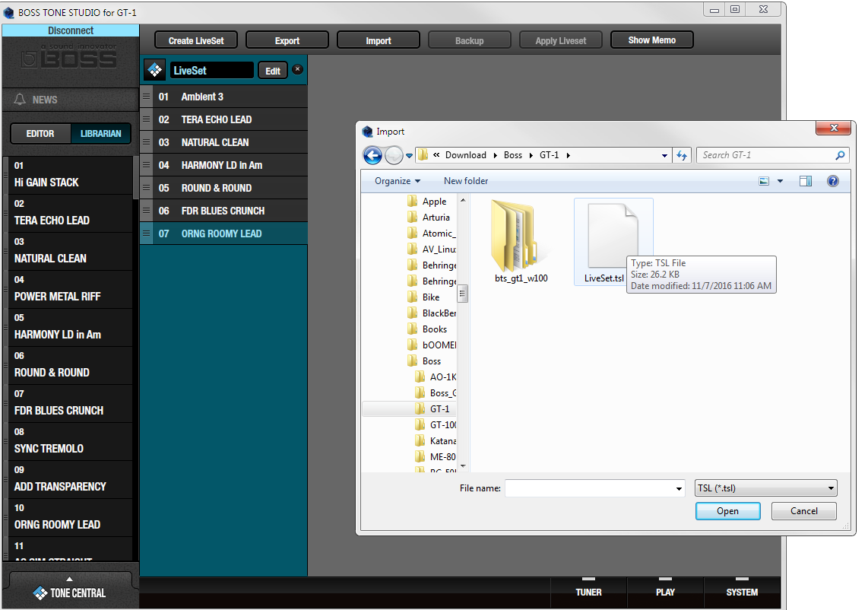The height and width of the screenshot is (610, 868).
Task: Click folder tree scrollbar thumb
Action: pos(463,293)
